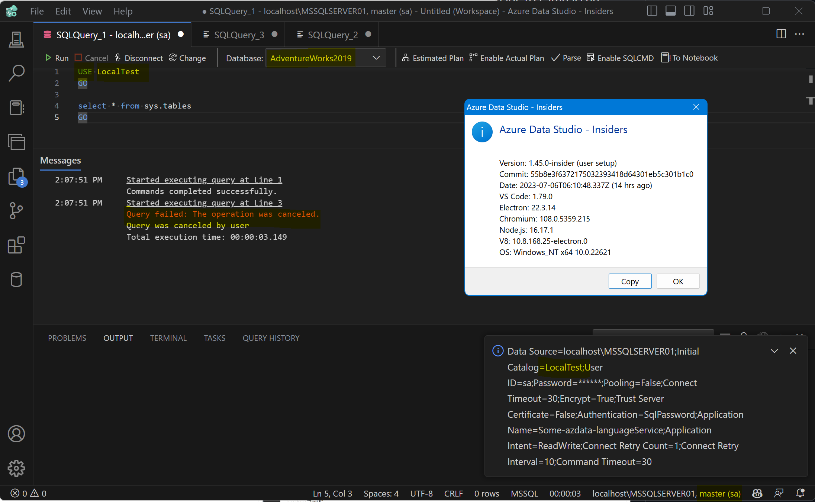Split the SQLQuery_1 editor
815x504 pixels.
click(781, 34)
